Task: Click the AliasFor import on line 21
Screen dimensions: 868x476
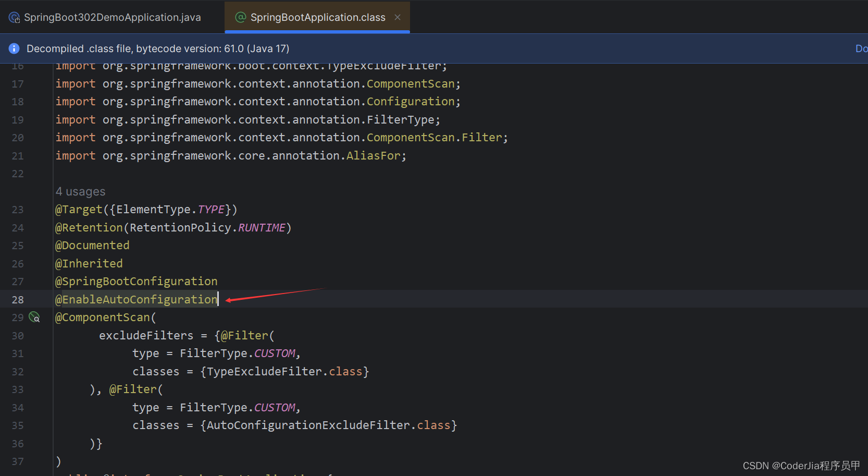Action: tap(374, 156)
